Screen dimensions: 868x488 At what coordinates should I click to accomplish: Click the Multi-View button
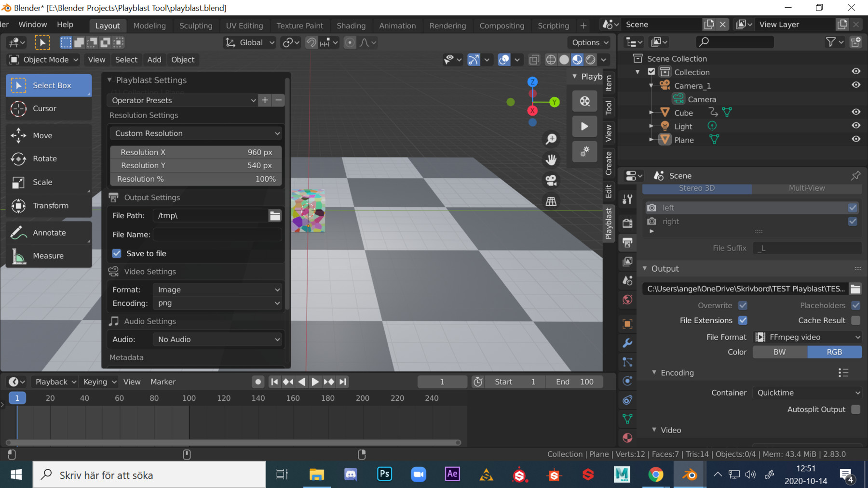click(x=807, y=188)
